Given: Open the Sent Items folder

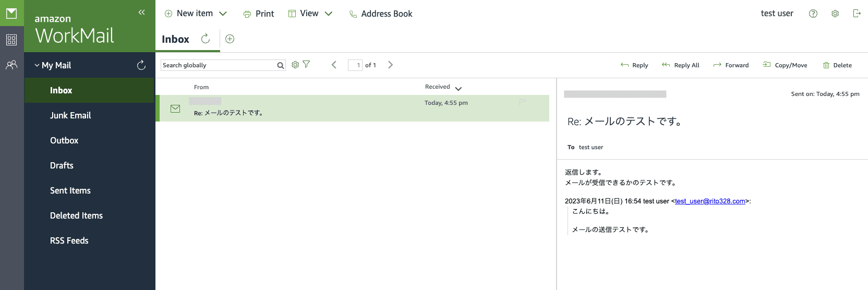Looking at the screenshot, I should (x=70, y=190).
